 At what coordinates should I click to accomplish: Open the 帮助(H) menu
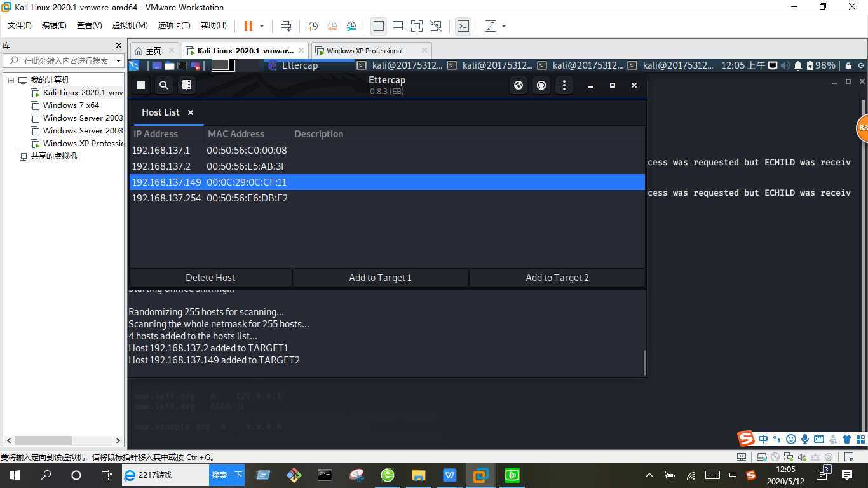214,25
